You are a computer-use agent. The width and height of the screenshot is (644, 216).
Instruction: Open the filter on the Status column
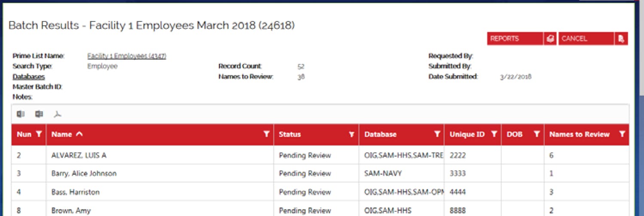pos(352,134)
